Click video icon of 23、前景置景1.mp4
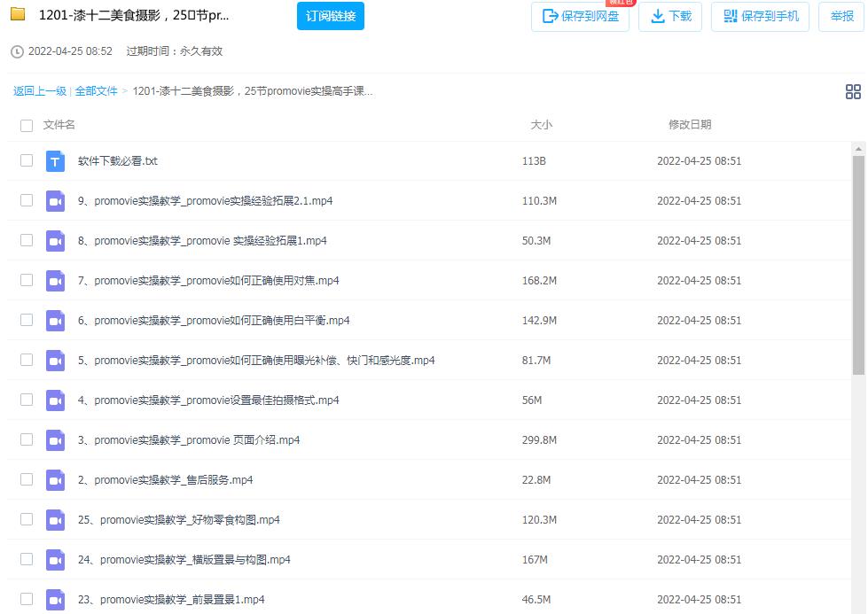868x614 pixels. 55,599
